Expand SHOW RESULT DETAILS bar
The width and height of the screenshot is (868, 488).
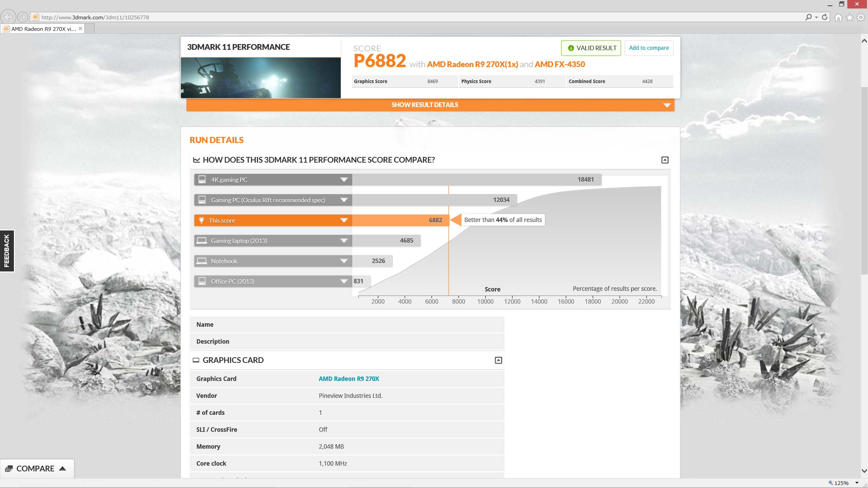click(430, 105)
